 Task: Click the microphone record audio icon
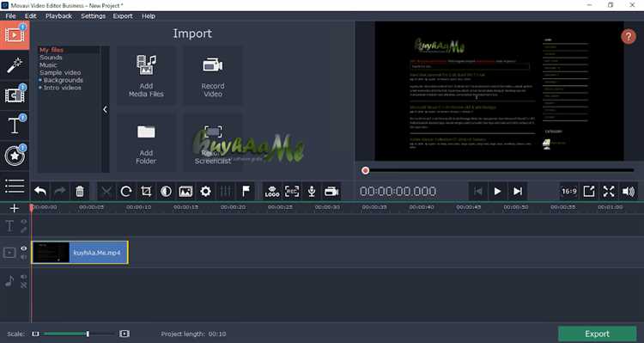(312, 191)
